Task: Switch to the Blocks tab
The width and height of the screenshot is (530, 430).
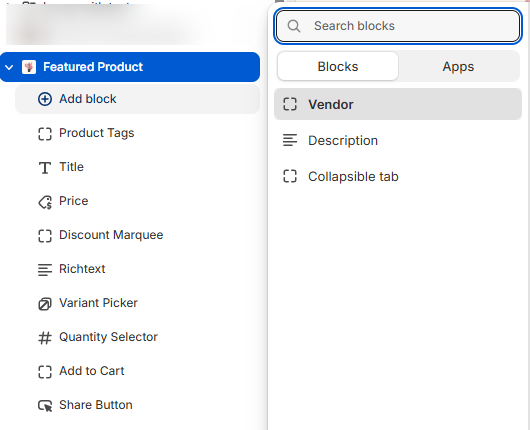Action: (x=338, y=67)
